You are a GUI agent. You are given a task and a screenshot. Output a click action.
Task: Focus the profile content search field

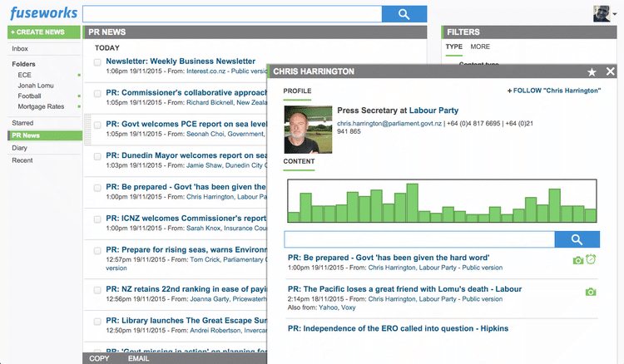419,239
